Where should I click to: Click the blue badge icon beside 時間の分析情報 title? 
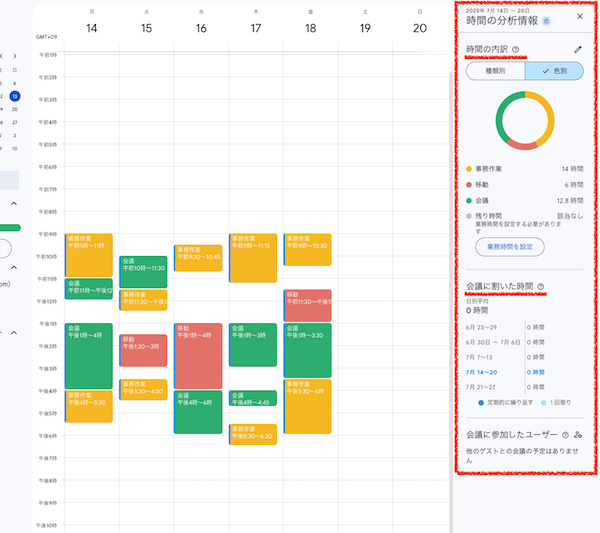tap(546, 21)
